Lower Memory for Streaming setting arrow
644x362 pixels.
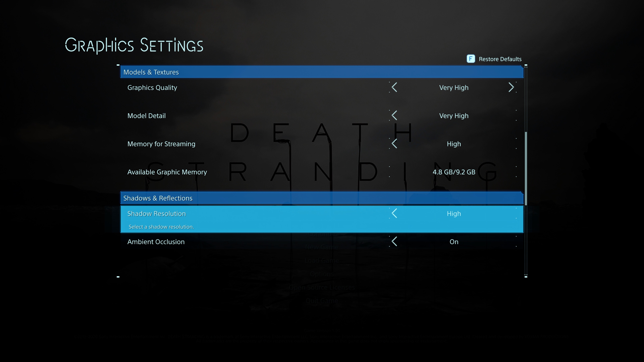point(394,144)
